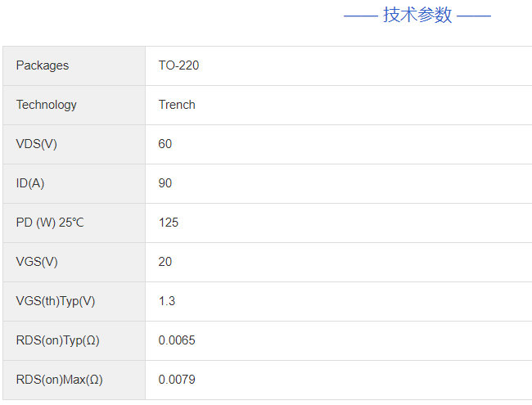Click the value 0.0079 for RDS(on)Max
532x405 pixels.
pos(177,380)
